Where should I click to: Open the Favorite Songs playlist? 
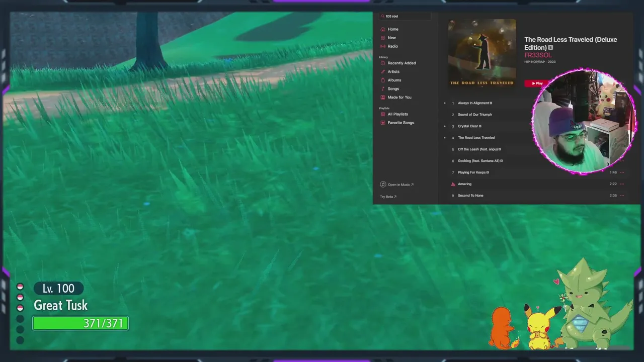point(400,123)
